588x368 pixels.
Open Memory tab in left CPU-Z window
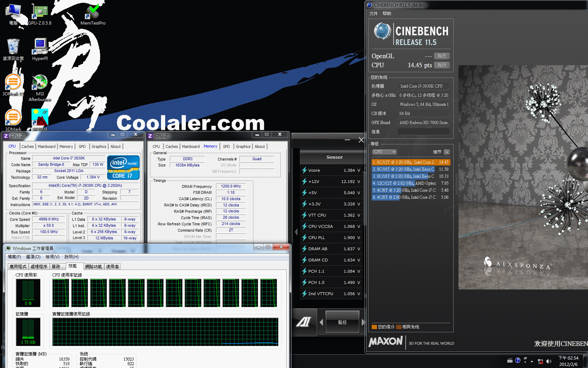click(66, 146)
